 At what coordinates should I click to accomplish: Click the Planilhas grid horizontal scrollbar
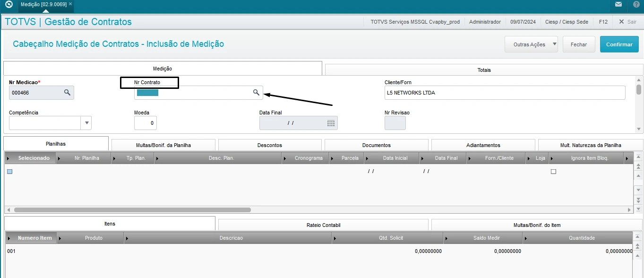tap(132, 209)
